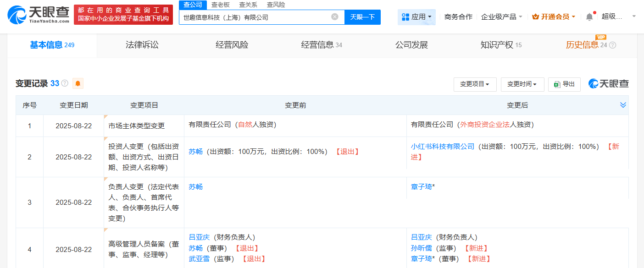This screenshot has width=644, height=268.
Task: Expand the 企业级产品 dropdown
Action: (521, 17)
